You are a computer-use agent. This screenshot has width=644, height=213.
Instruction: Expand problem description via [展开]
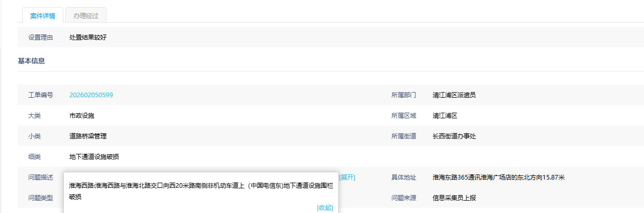click(x=346, y=177)
